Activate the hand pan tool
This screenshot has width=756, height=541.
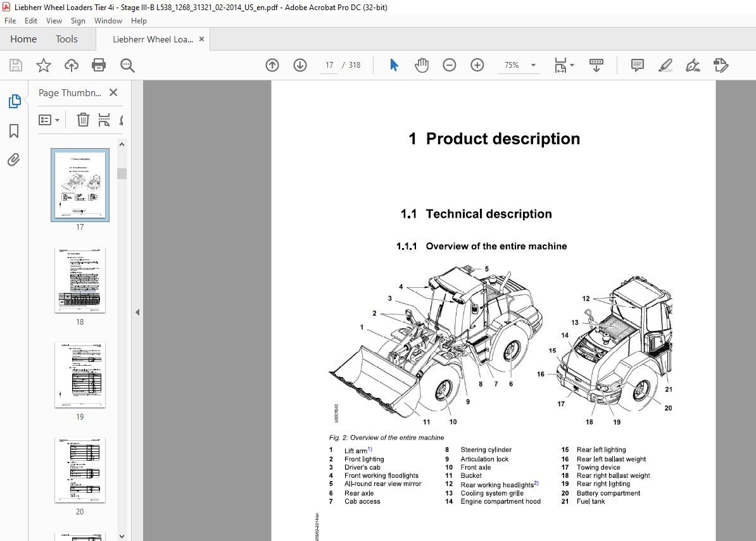tap(422, 65)
